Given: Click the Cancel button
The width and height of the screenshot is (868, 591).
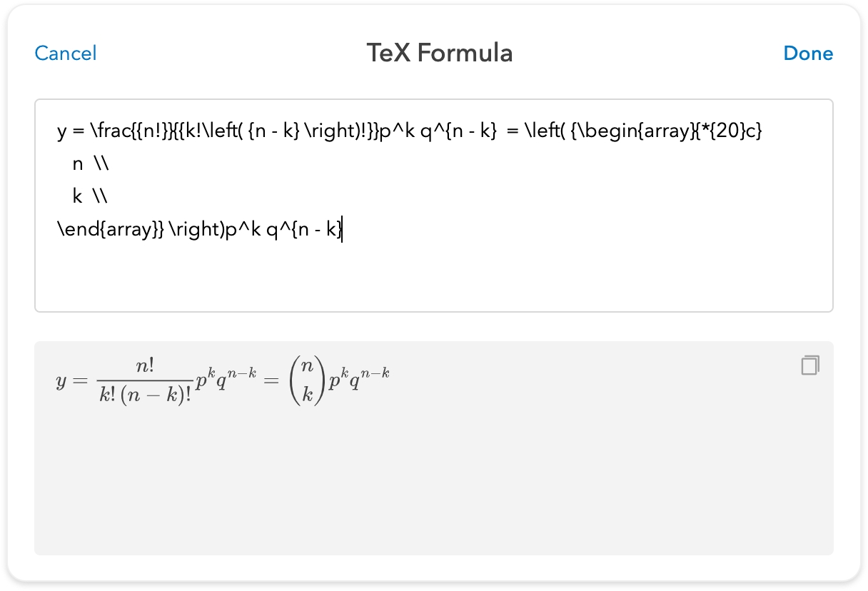Looking at the screenshot, I should click(65, 54).
